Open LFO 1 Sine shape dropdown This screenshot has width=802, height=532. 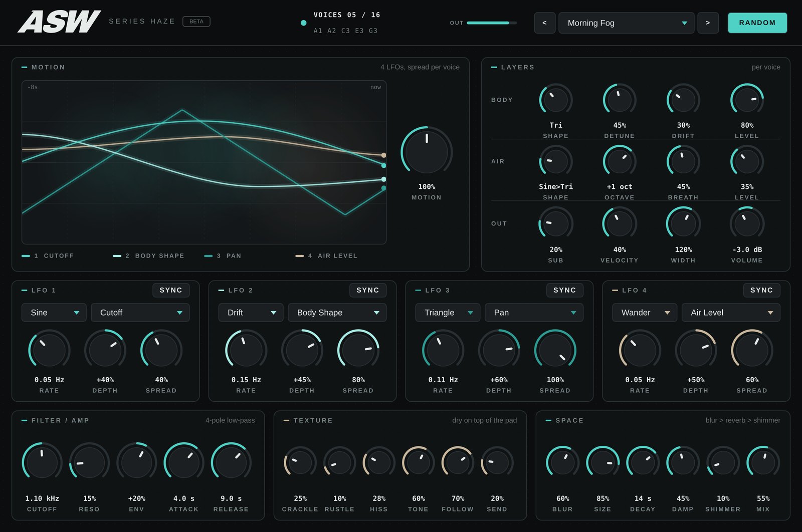point(54,313)
